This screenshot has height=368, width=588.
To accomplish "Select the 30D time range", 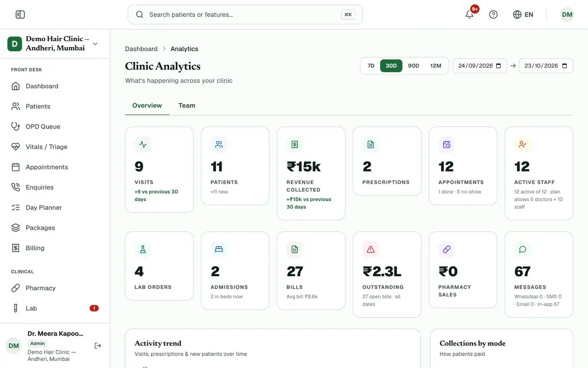I will point(391,66).
